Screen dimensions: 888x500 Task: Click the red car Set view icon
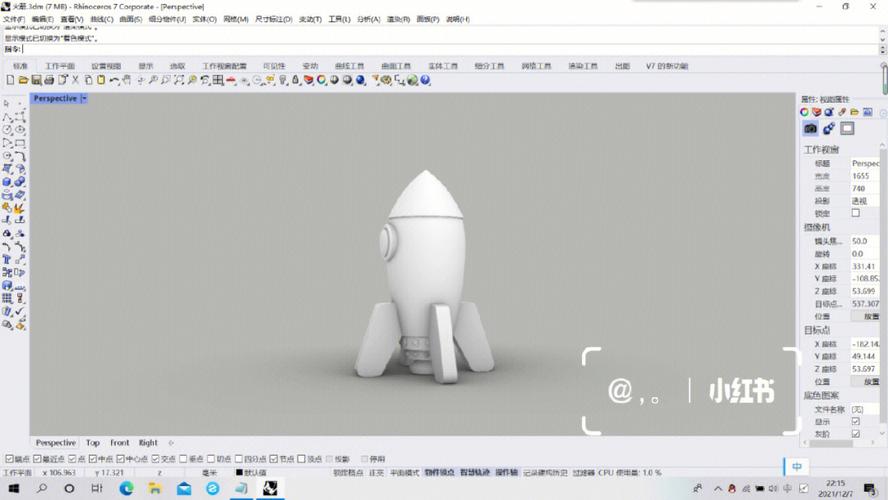pyautogui.click(x=231, y=80)
